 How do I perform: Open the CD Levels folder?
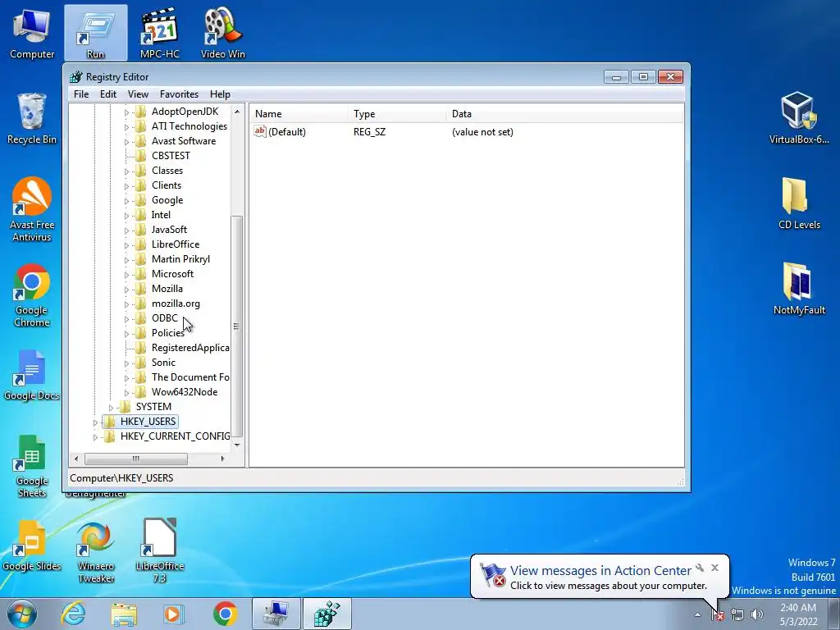click(x=799, y=203)
